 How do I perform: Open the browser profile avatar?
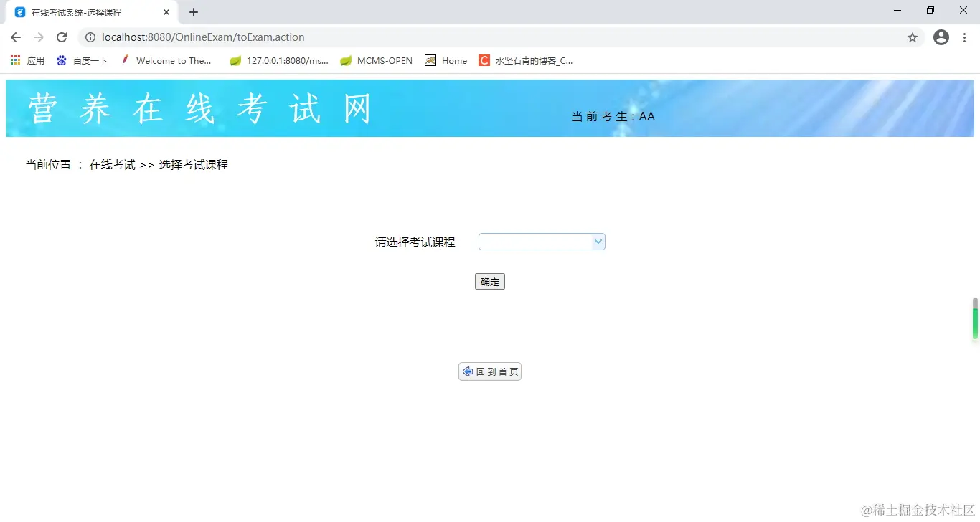click(941, 37)
